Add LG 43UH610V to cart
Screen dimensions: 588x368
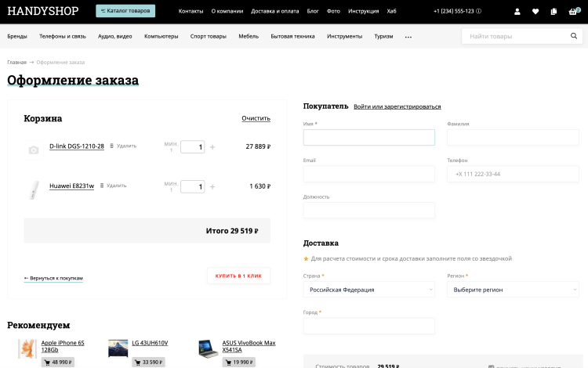148,363
